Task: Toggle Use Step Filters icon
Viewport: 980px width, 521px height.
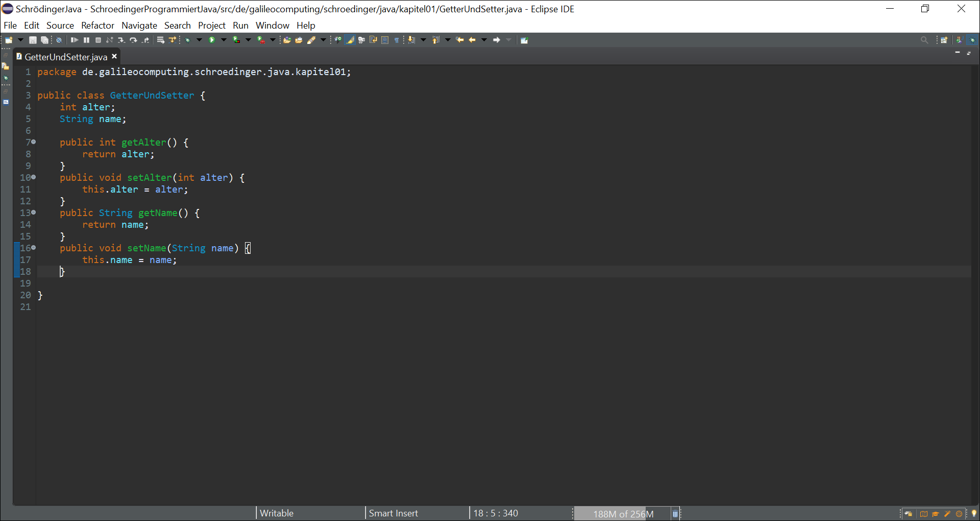Action: 173,40
